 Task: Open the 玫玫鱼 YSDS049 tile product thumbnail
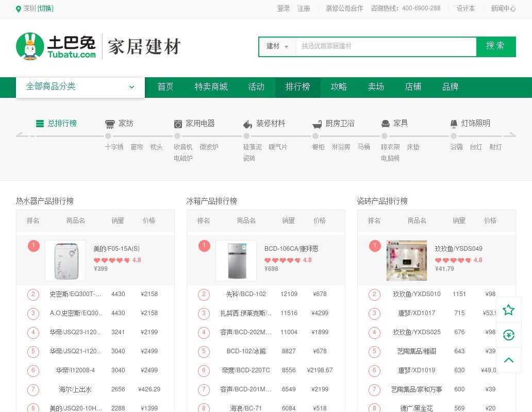[x=407, y=261]
